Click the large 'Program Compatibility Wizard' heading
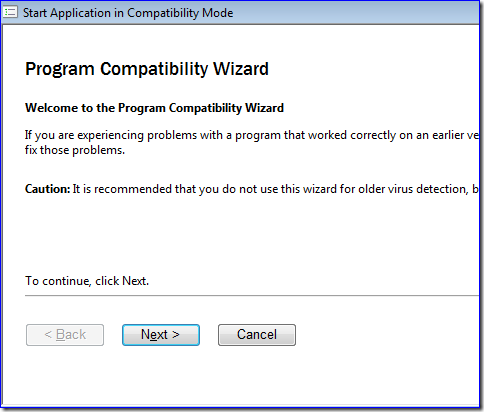 [x=147, y=69]
